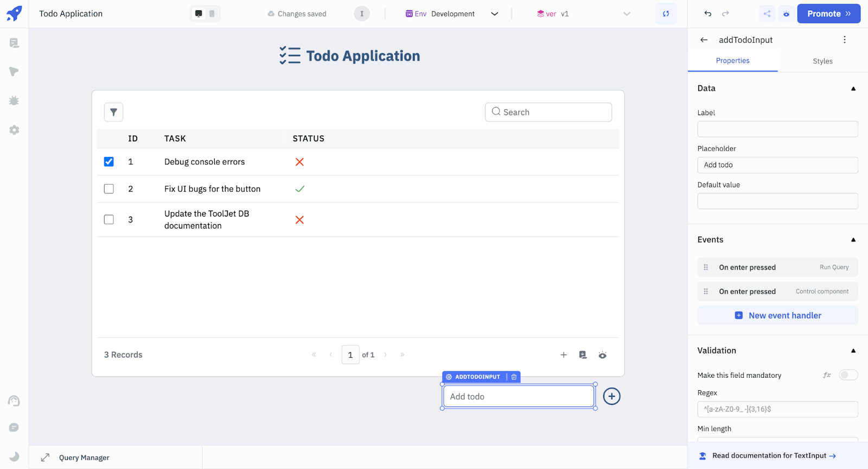
Task: Click the ToolJet rocket logo
Action: tap(14, 14)
